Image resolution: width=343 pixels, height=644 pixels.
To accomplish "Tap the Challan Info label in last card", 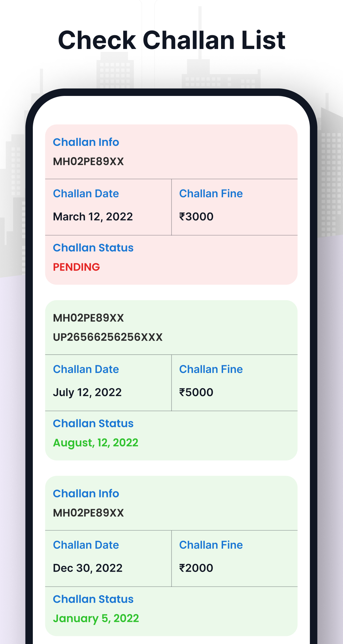I will pos(86,494).
